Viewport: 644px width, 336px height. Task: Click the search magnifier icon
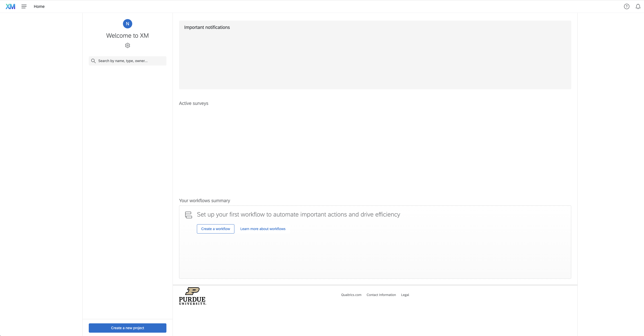point(93,61)
